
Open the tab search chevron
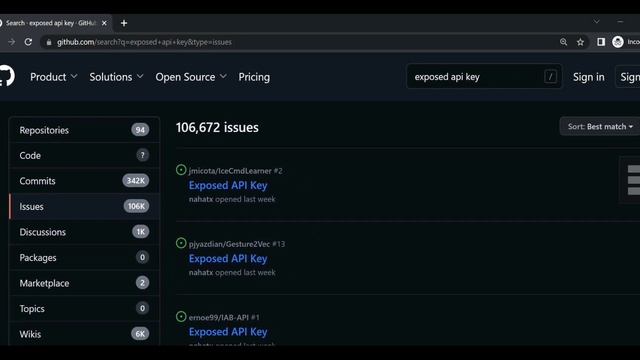click(x=597, y=22)
